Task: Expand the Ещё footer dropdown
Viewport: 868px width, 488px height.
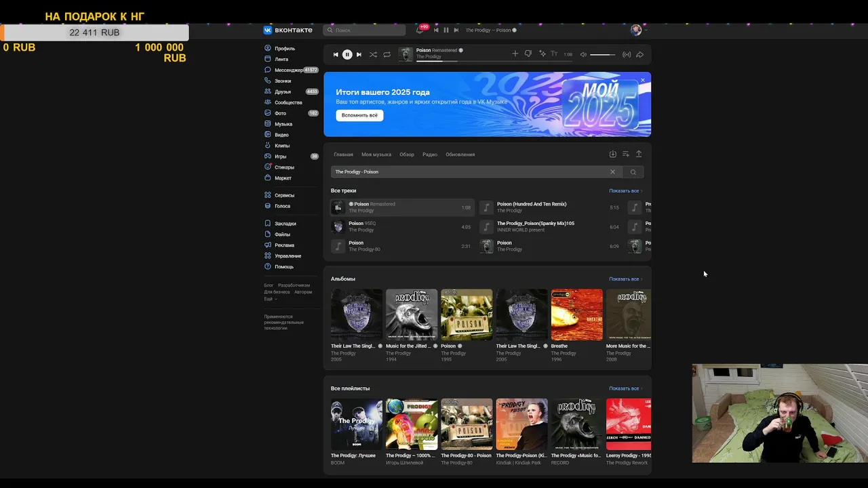Action: (270, 299)
